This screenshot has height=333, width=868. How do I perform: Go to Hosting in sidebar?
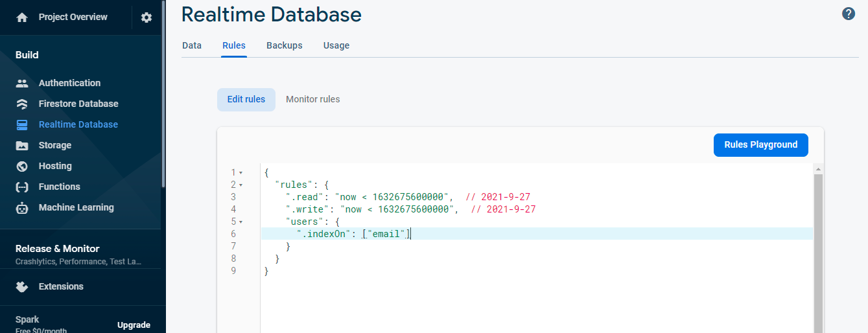point(55,166)
